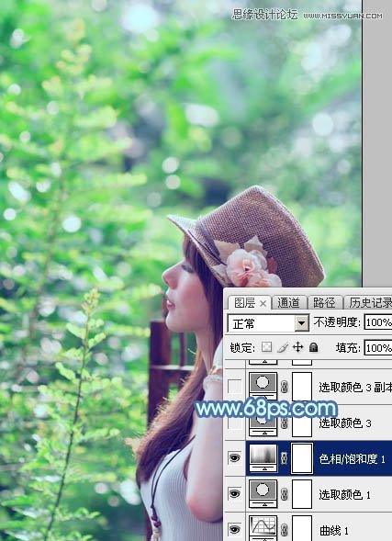
Task: Click the 不透明度 opacity value field
Action: (378, 322)
